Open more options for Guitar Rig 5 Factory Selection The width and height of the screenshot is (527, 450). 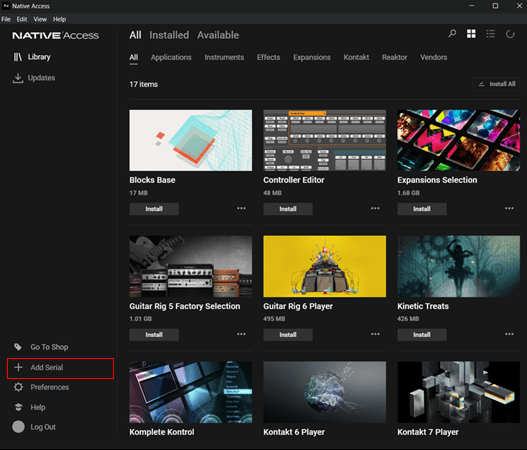point(241,334)
